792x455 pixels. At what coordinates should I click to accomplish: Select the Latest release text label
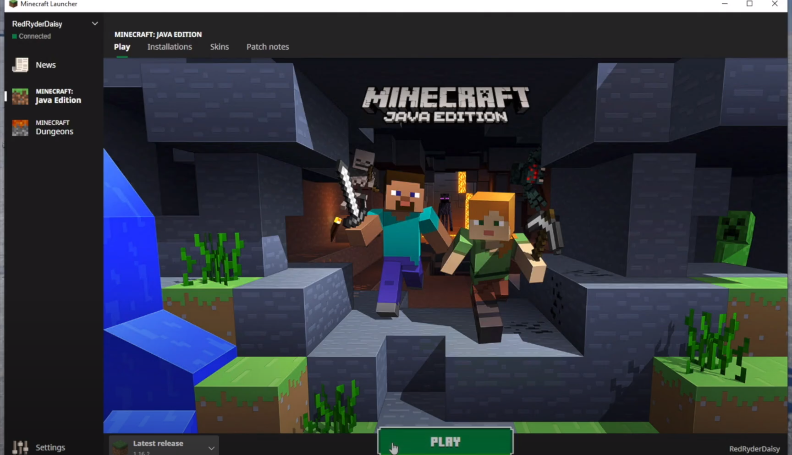point(158,443)
